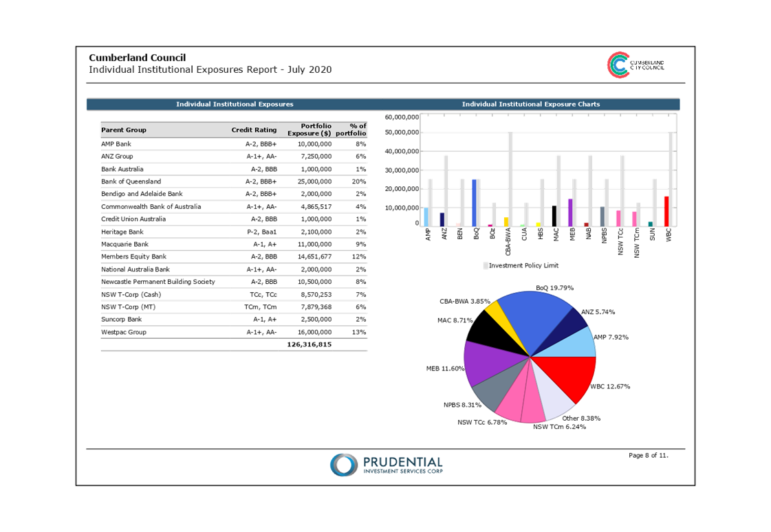Image resolution: width=771 pixels, height=532 pixels.
Task: Click the total exposure '126,316,815'
Action: (x=310, y=344)
